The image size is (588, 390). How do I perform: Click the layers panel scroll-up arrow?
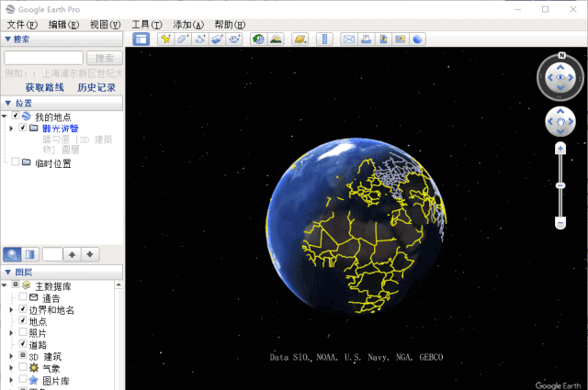119,285
